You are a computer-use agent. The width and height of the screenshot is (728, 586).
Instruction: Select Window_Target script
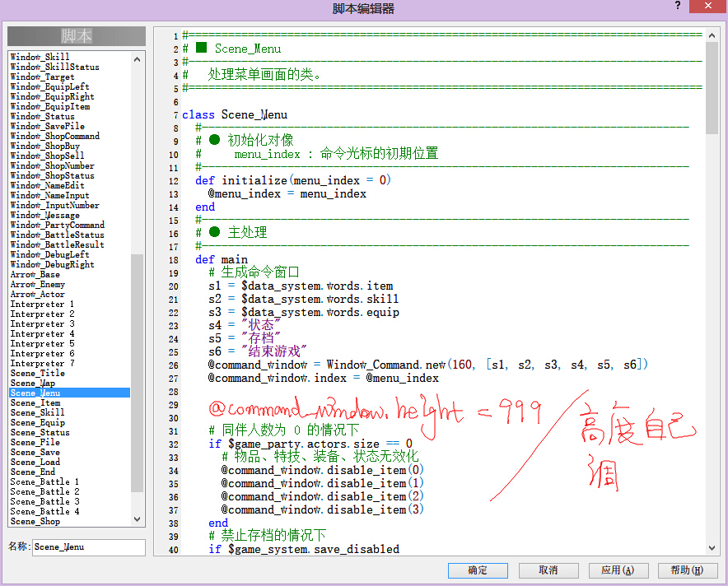pos(42,77)
